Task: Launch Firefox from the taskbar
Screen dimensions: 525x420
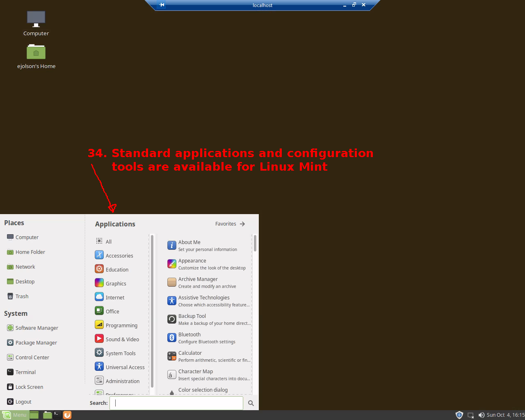Action: (67, 415)
